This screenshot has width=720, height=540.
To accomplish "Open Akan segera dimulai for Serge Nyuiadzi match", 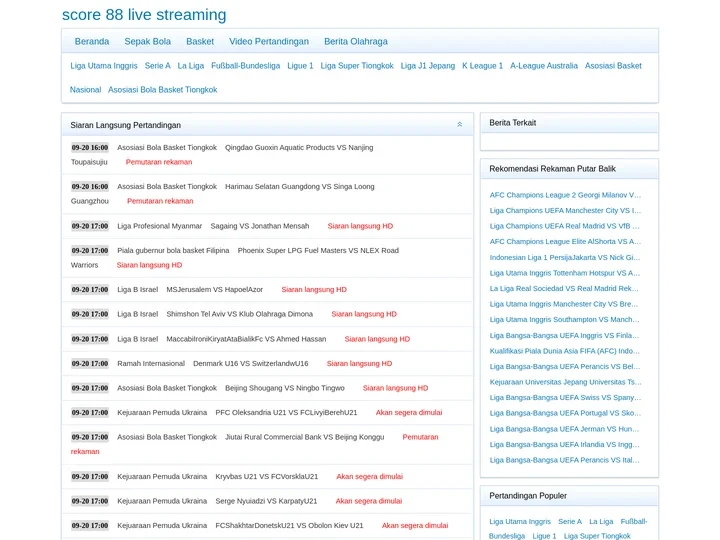I will pos(369,501).
